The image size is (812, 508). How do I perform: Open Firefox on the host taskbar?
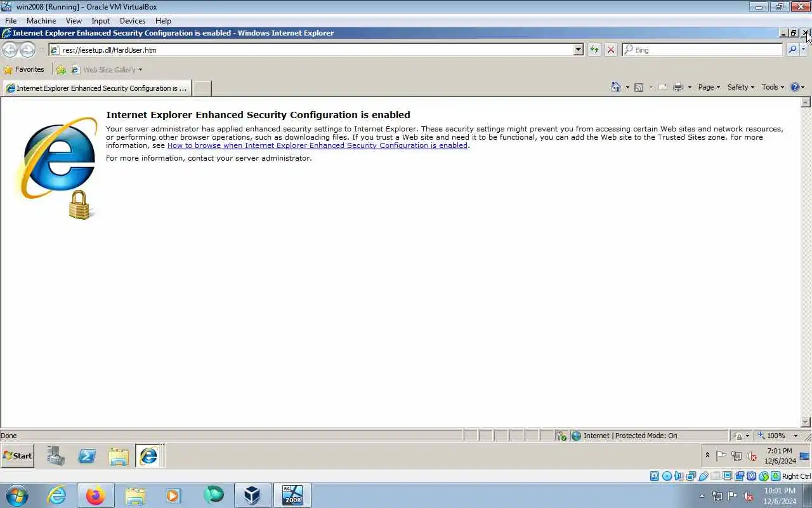tap(95, 495)
